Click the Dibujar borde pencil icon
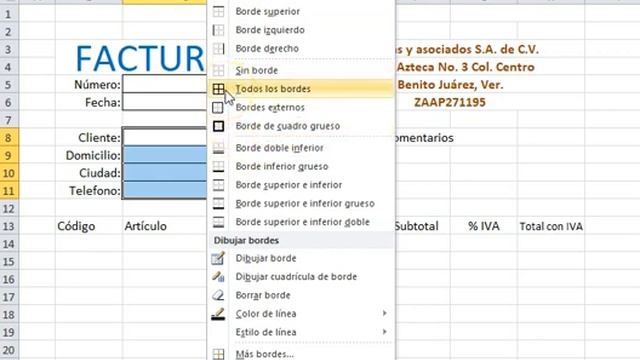 218,258
